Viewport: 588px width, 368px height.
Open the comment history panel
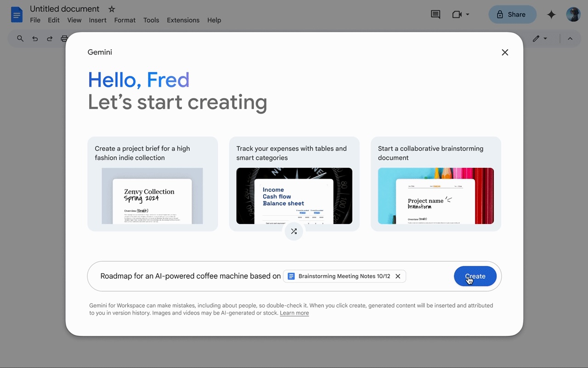click(435, 14)
